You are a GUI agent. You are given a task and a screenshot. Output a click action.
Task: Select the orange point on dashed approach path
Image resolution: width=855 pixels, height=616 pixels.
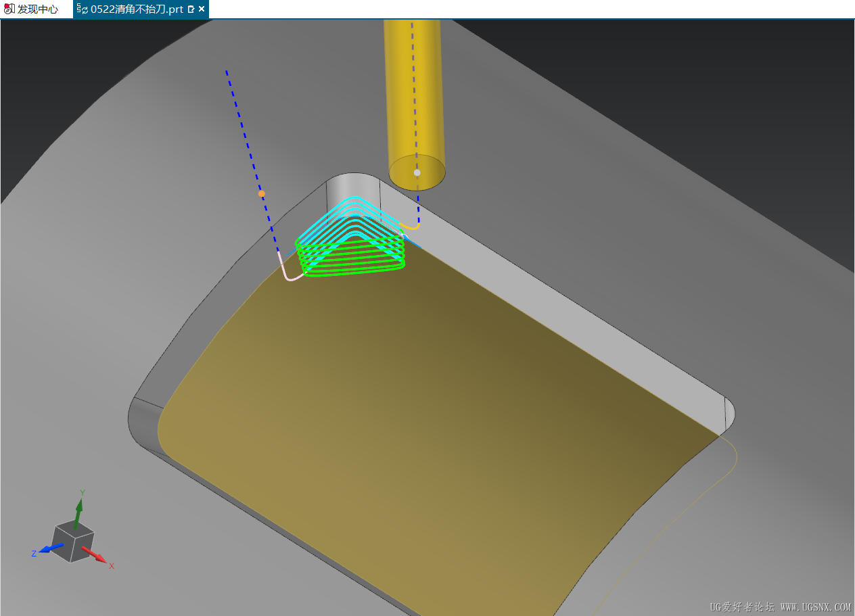coord(262,193)
